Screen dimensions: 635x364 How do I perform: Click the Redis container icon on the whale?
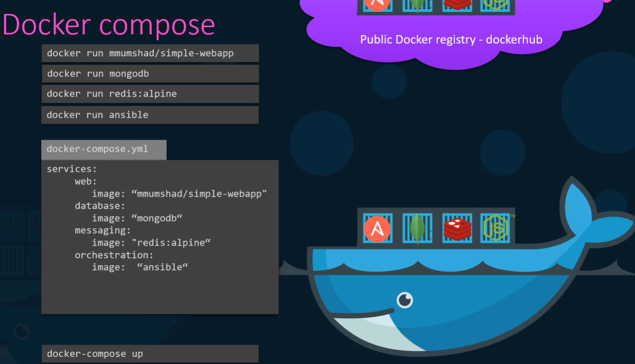pos(457,228)
